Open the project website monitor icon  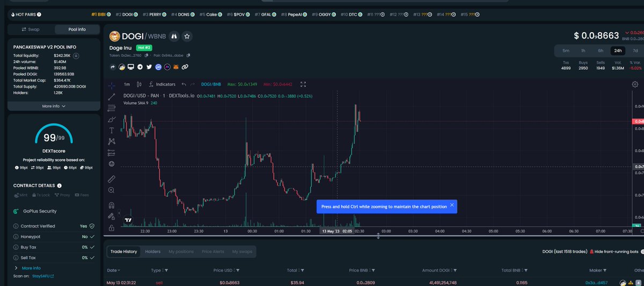[x=131, y=67]
